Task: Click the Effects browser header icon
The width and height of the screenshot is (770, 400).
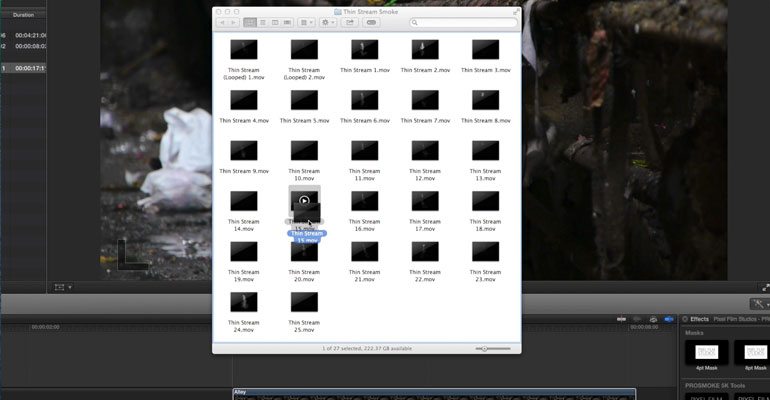Action: (685, 319)
